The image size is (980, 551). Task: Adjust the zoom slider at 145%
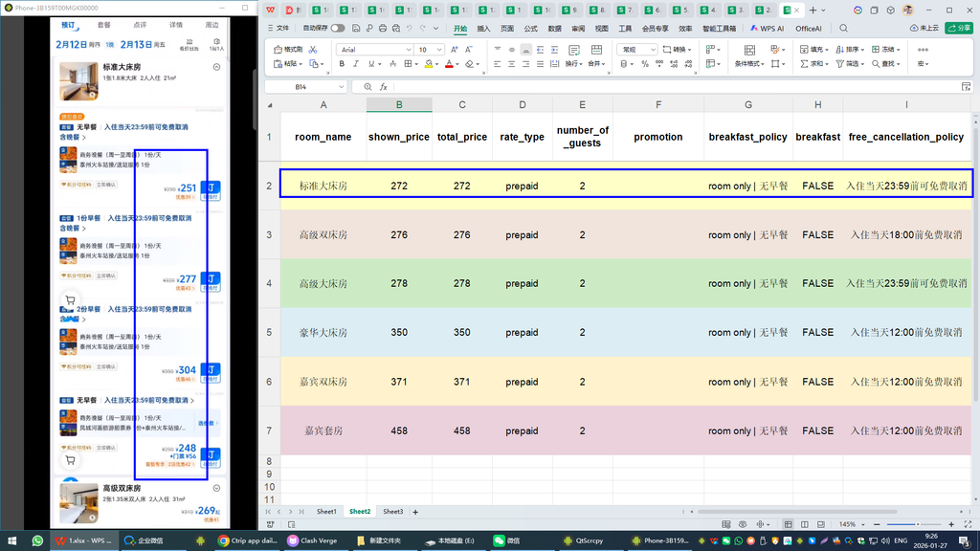(x=918, y=525)
